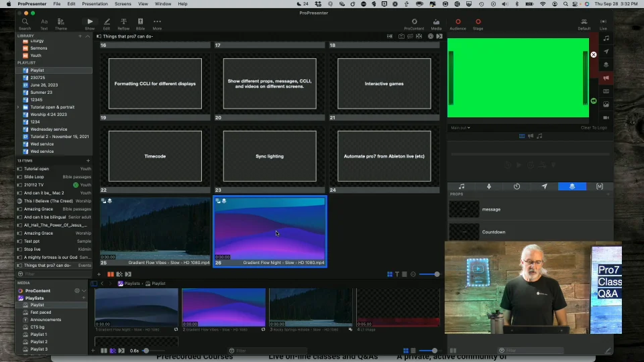Viewport: 644px width, 362px height.
Task: Select the Announcements media playlist
Action: [46, 320]
